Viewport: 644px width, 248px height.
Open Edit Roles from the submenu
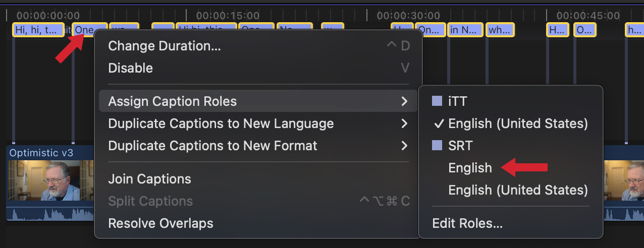pyautogui.click(x=467, y=223)
